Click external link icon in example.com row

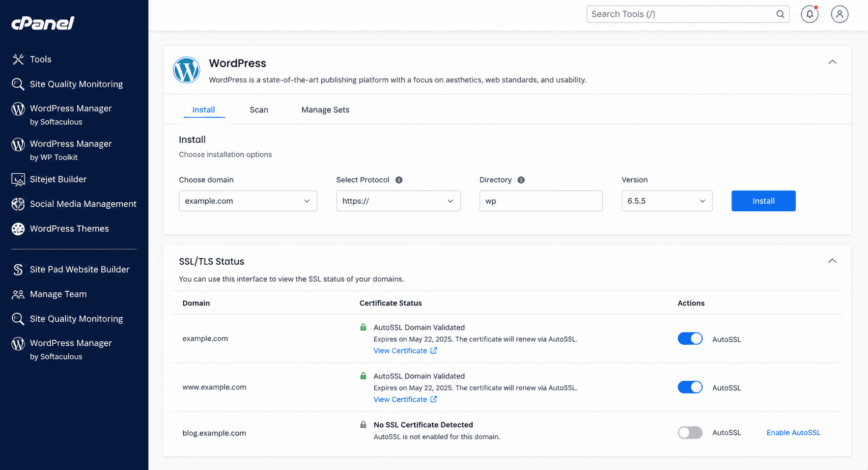coord(433,350)
